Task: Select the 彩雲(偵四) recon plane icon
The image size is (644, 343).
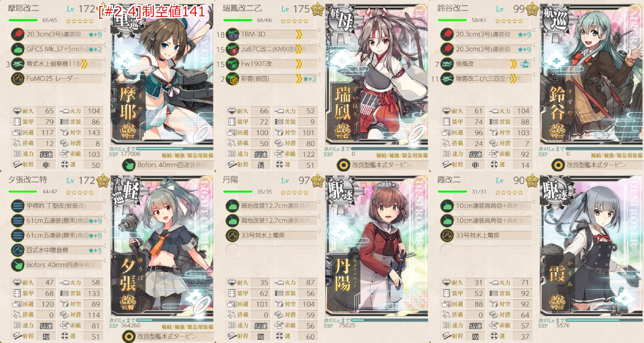Action: (233, 79)
